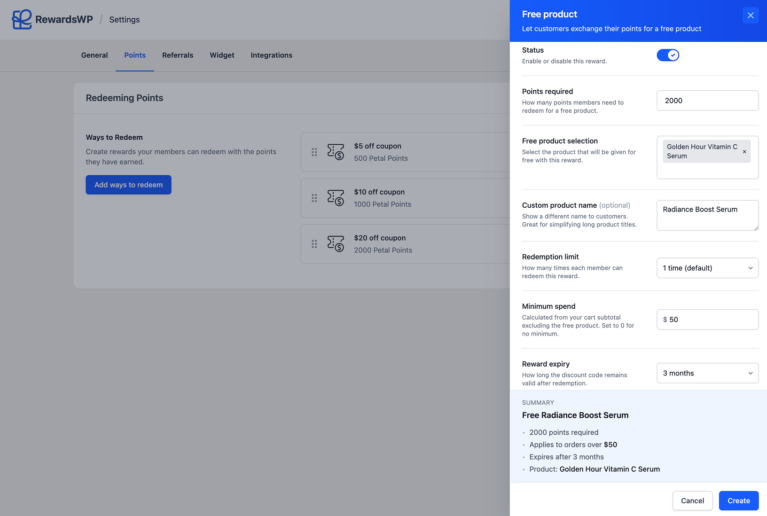Go to the Integrations tab
Image resolution: width=767 pixels, height=516 pixels.
coord(271,55)
